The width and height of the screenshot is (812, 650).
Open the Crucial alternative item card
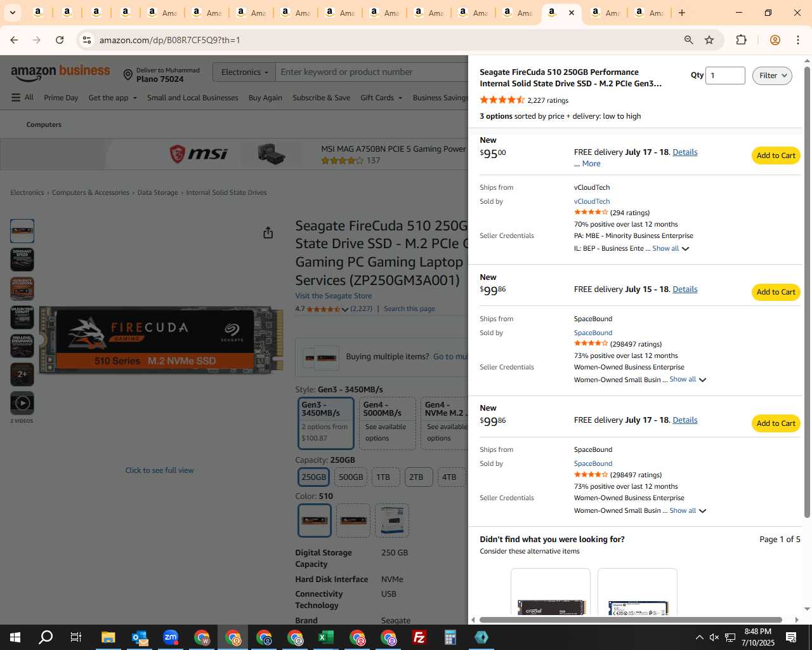551,592
